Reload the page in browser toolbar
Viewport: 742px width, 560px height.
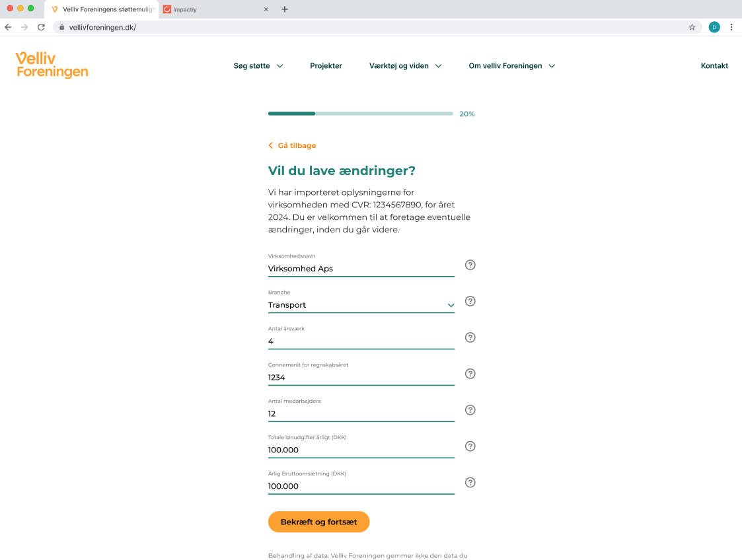[x=41, y=28]
